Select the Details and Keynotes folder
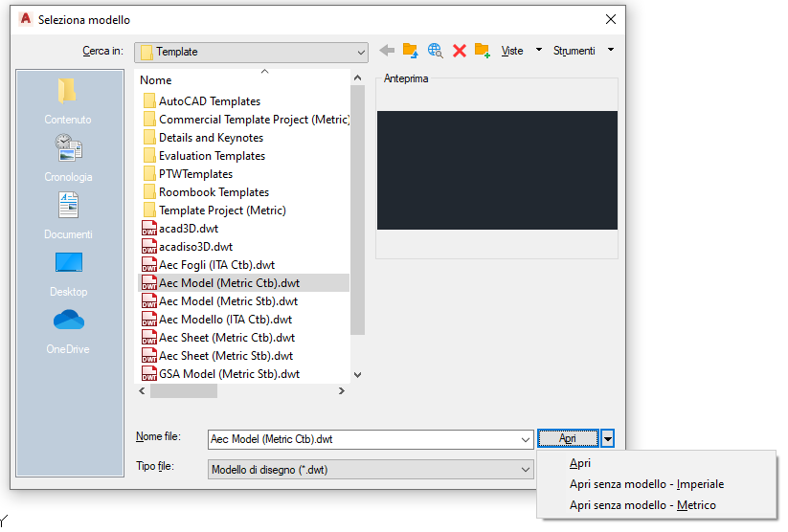The height and width of the screenshot is (532, 788). tap(203, 137)
